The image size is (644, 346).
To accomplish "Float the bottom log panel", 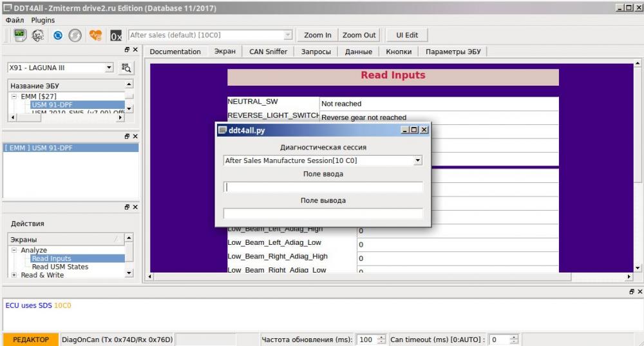I will 632,291.
